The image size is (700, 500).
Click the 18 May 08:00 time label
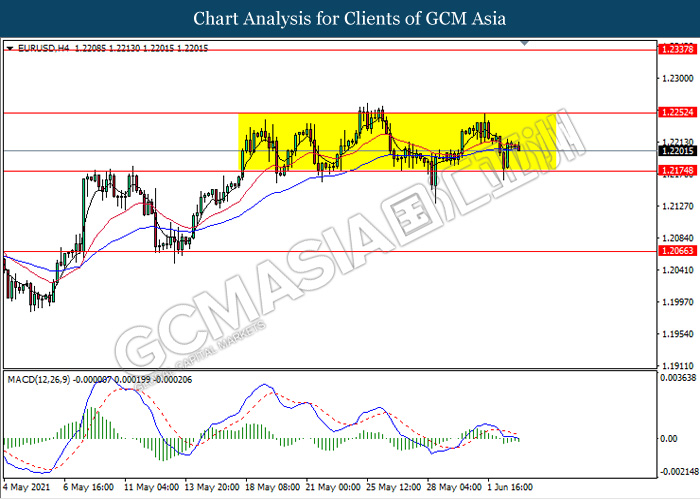(x=272, y=487)
